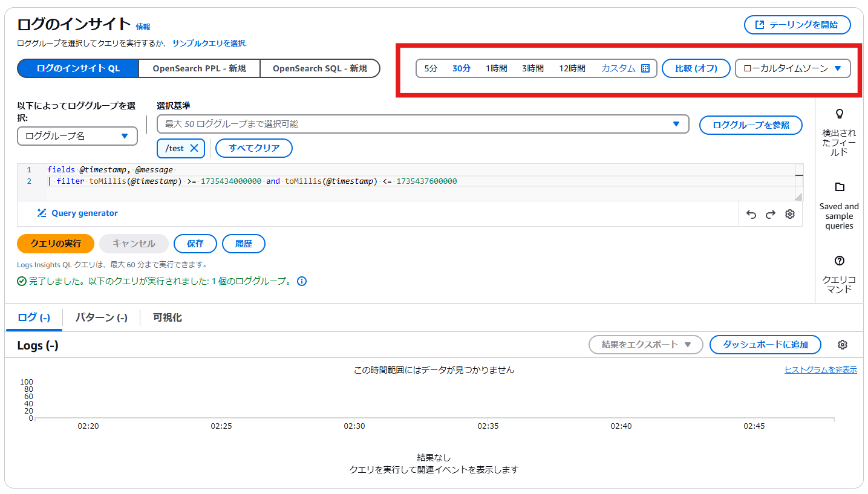The height and width of the screenshot is (494, 868).
Task: Open the 検出されたフィールド lightbulb panel
Action: click(839, 132)
